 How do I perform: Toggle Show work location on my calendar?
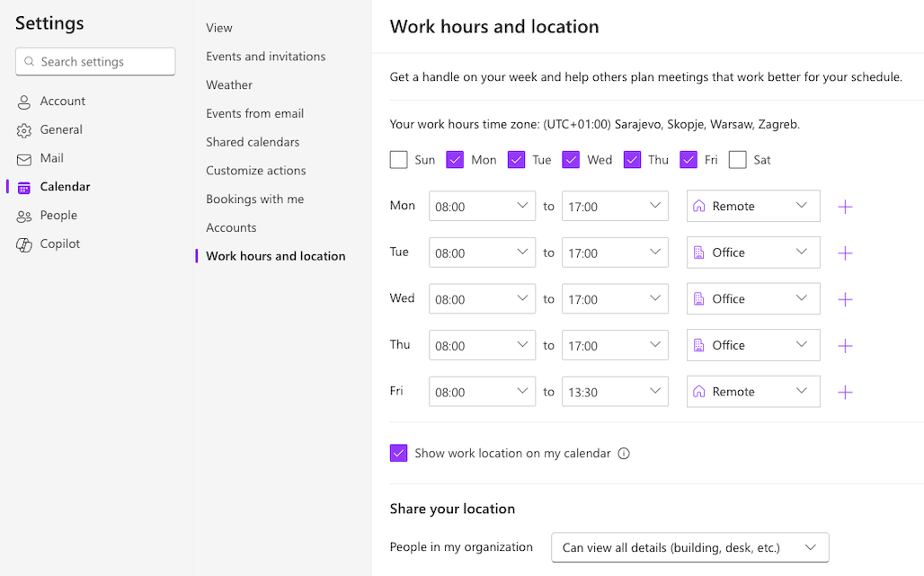tap(398, 453)
